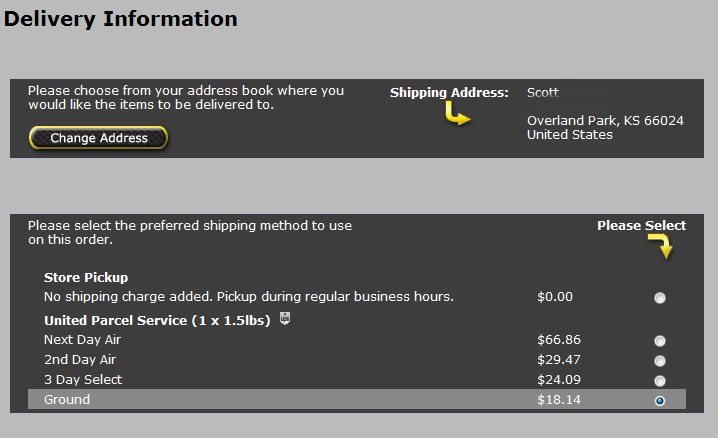
Task: Click the icon beside United Parcel Service
Action: click(x=285, y=320)
